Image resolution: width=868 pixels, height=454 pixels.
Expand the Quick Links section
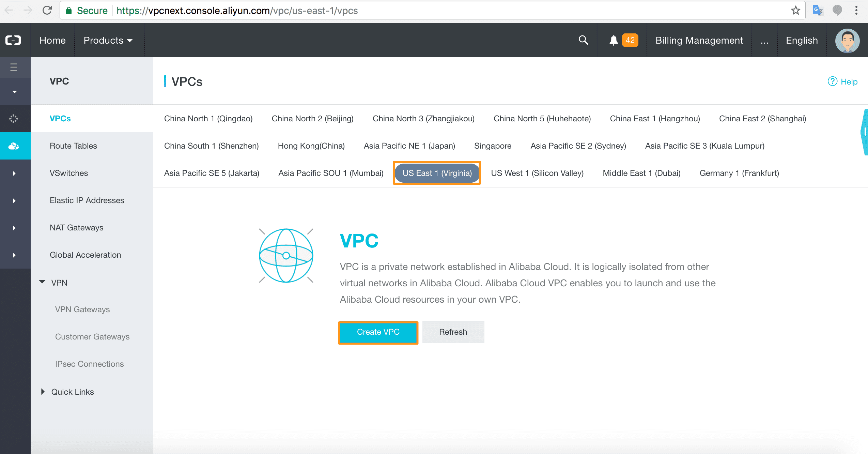coord(43,392)
